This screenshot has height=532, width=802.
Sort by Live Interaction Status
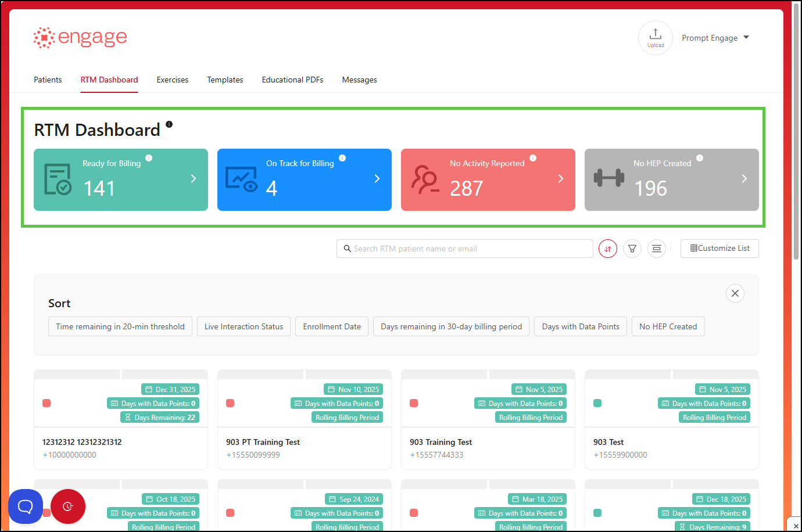pos(244,326)
